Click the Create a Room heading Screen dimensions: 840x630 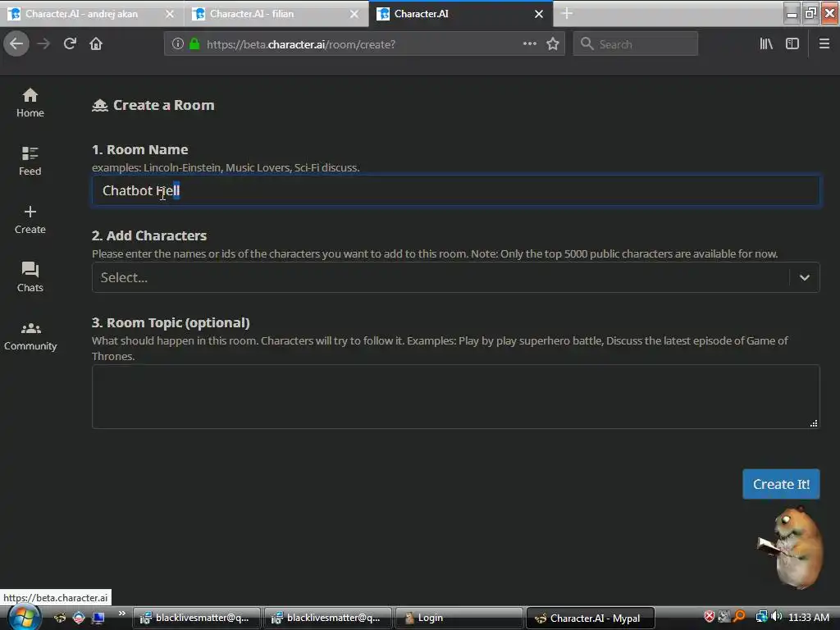[163, 105]
